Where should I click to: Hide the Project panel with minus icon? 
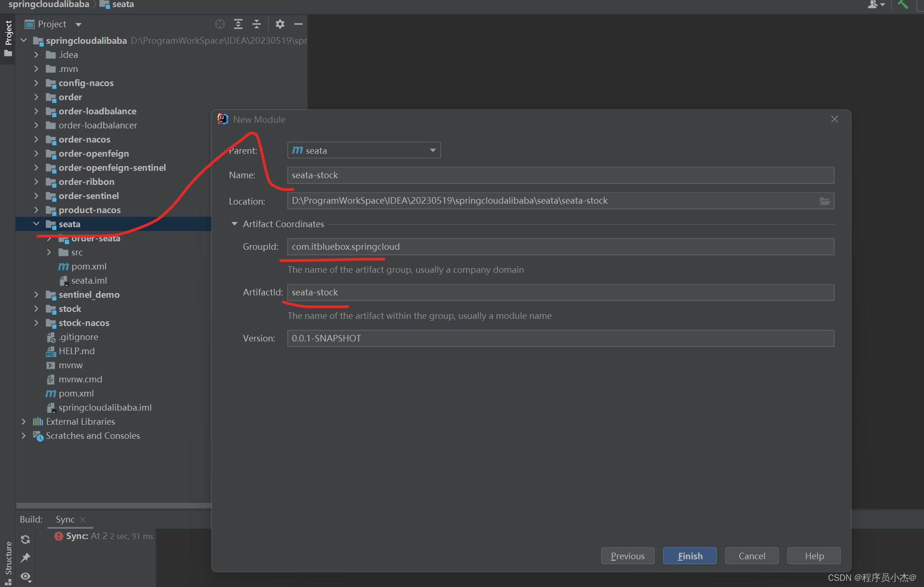[x=298, y=24]
